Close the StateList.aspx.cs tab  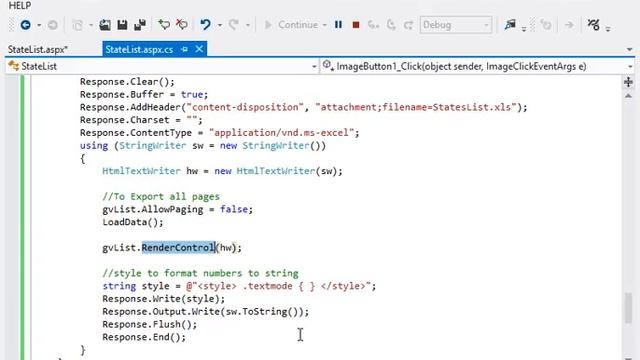click(199, 49)
